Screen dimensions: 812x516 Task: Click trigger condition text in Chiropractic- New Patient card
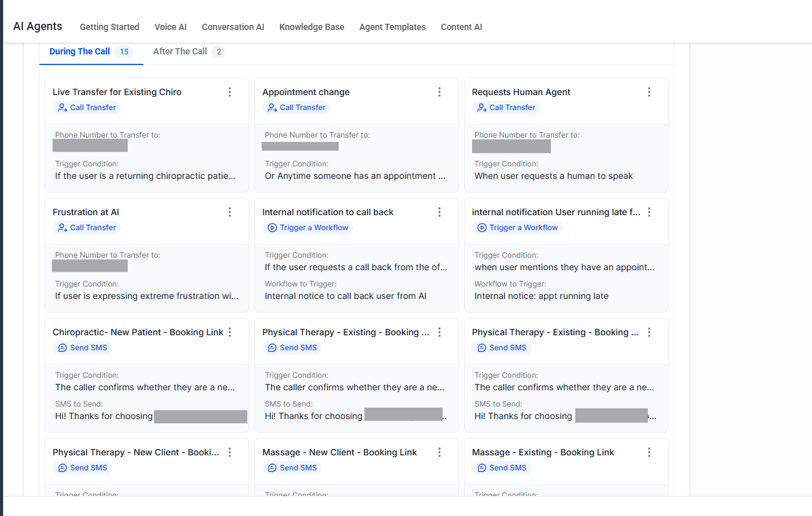145,387
